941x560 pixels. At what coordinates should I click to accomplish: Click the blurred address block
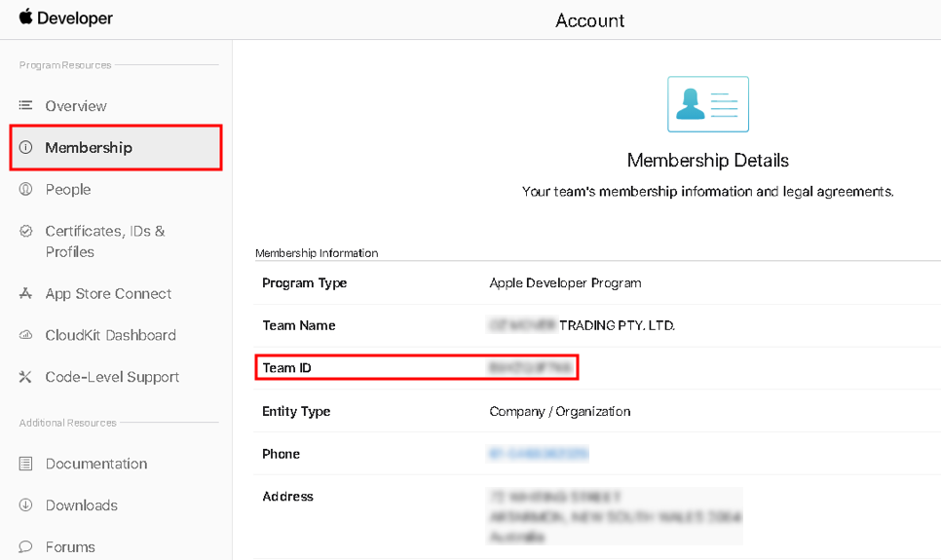coord(615,516)
